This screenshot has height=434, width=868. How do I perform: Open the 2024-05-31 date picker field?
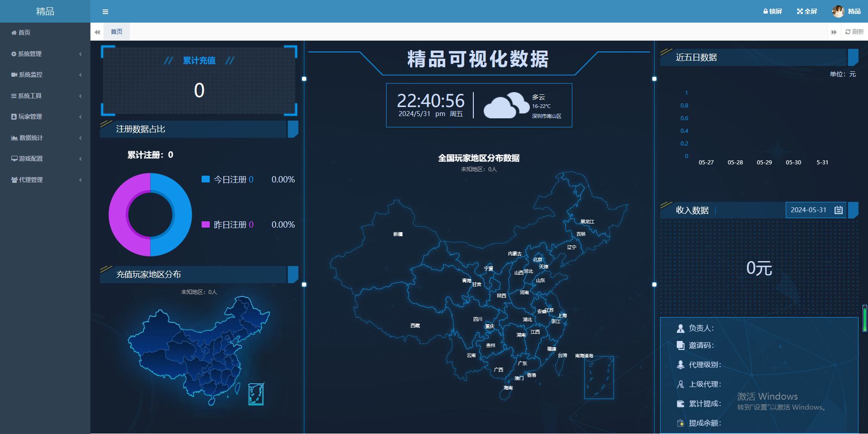tap(816, 210)
